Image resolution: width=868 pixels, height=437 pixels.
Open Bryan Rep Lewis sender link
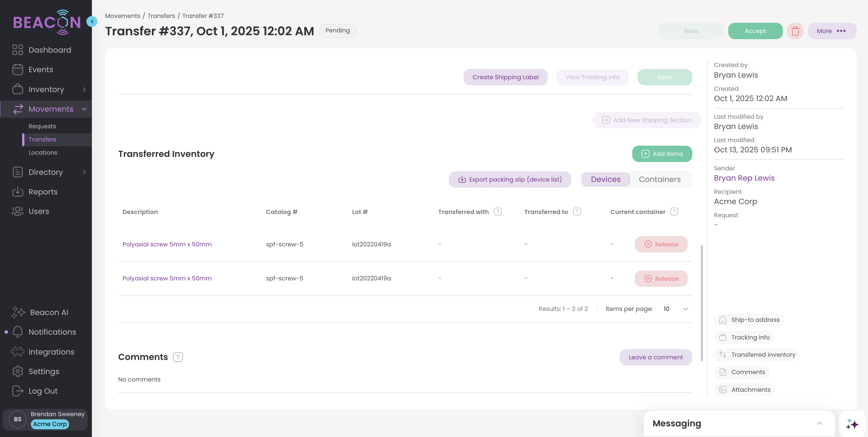tap(744, 178)
